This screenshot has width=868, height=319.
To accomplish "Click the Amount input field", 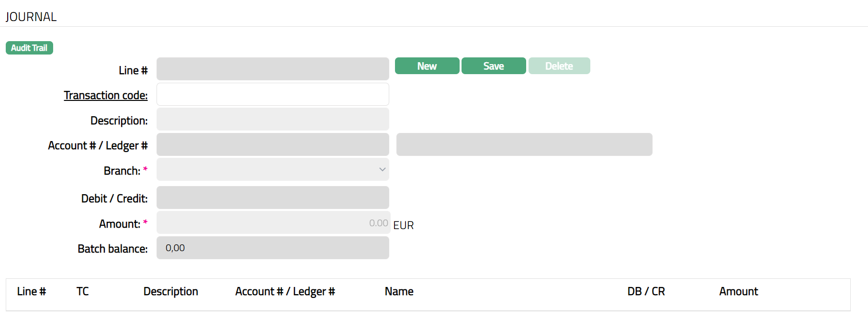I will (x=272, y=223).
